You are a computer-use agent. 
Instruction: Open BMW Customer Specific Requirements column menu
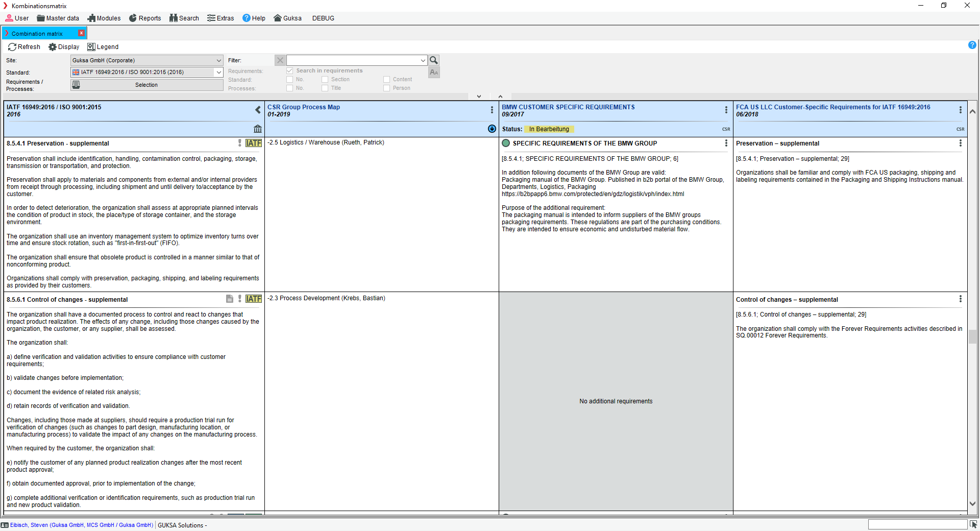pos(726,110)
